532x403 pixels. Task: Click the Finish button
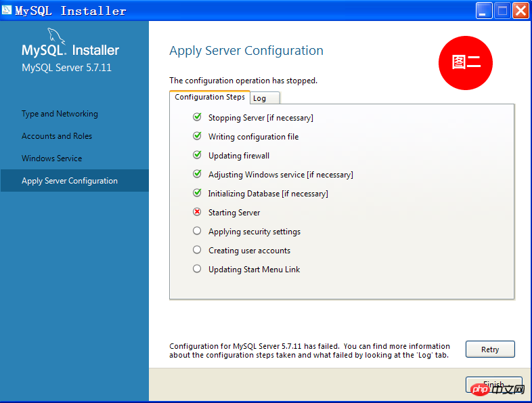click(x=493, y=384)
